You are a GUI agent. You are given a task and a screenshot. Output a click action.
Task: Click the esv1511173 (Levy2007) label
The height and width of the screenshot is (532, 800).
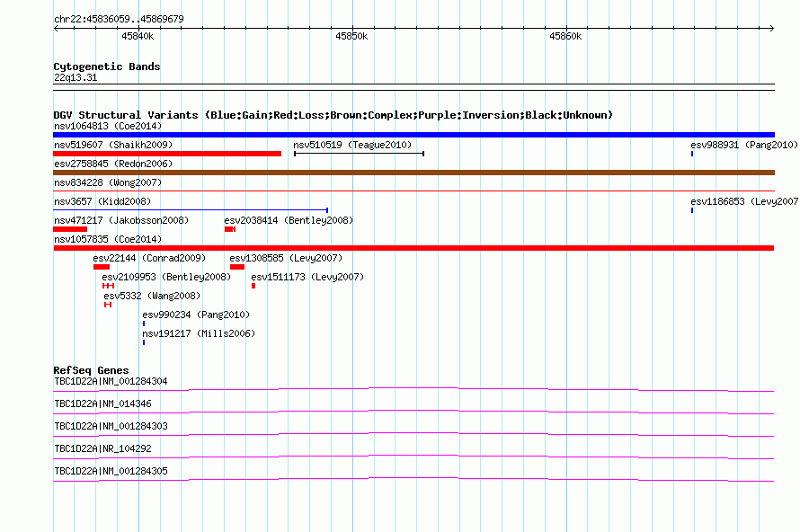pyautogui.click(x=307, y=277)
